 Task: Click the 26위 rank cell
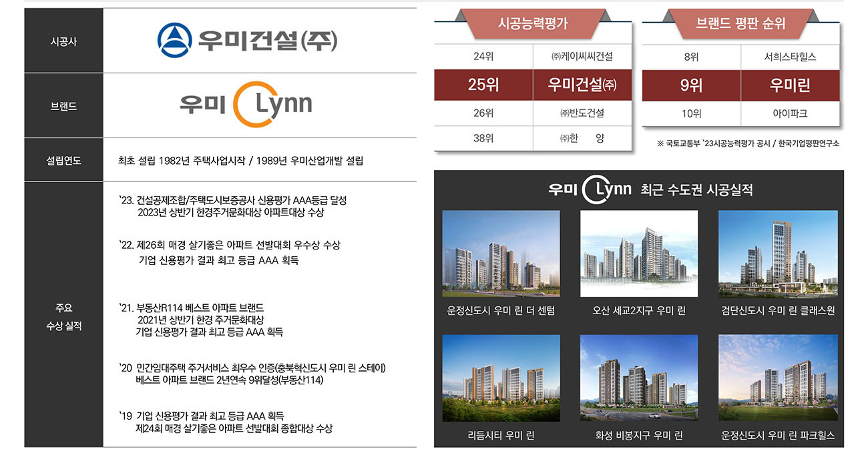[483, 113]
